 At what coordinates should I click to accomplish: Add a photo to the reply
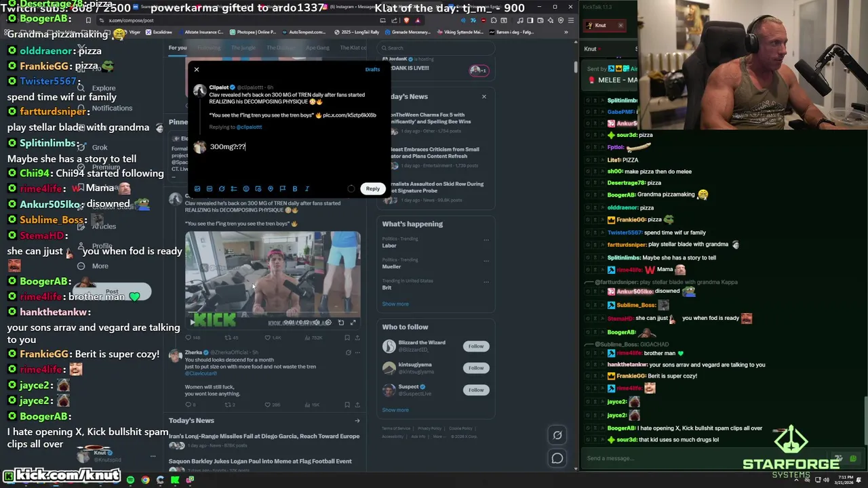click(197, 189)
